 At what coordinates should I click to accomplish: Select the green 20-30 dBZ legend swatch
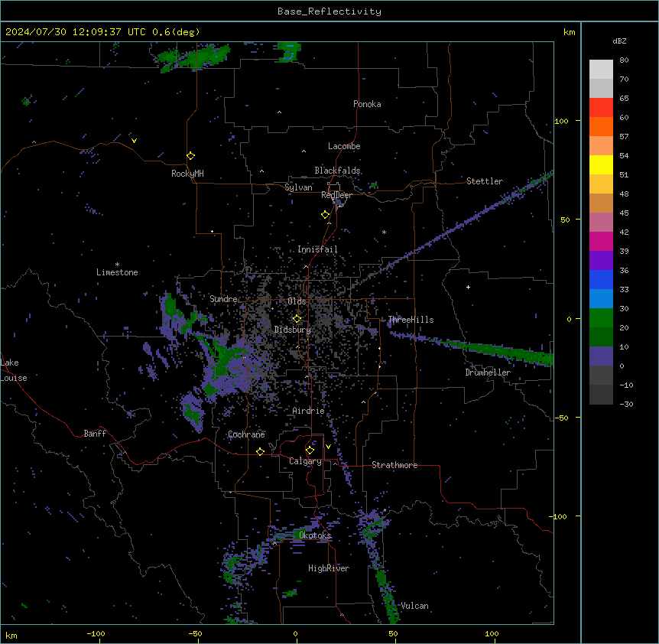(x=601, y=318)
